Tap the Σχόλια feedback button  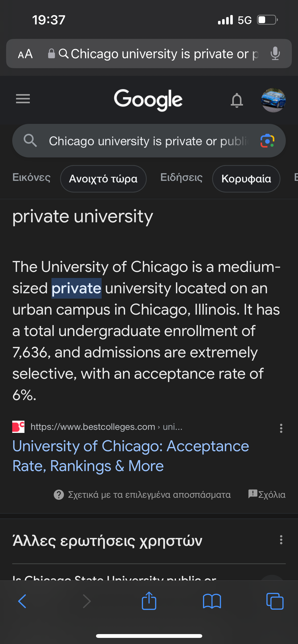[x=267, y=494]
